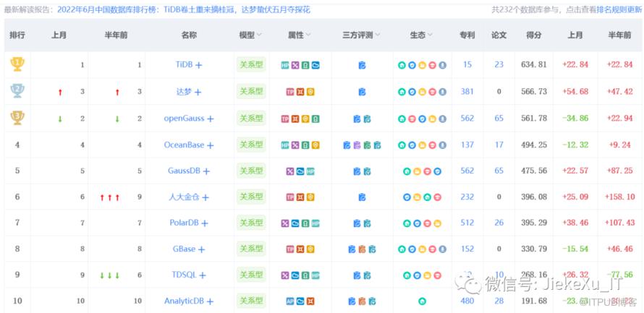Expand the plus sign next to TDSQL
The height and width of the screenshot is (313, 644).
pos(203,275)
